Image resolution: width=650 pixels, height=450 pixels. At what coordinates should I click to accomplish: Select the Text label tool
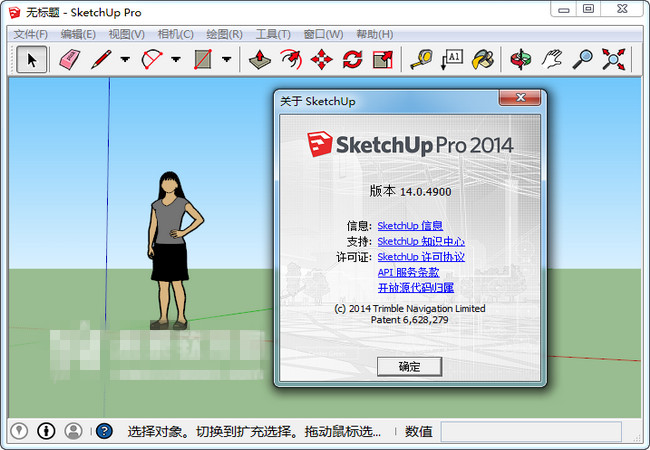451,60
